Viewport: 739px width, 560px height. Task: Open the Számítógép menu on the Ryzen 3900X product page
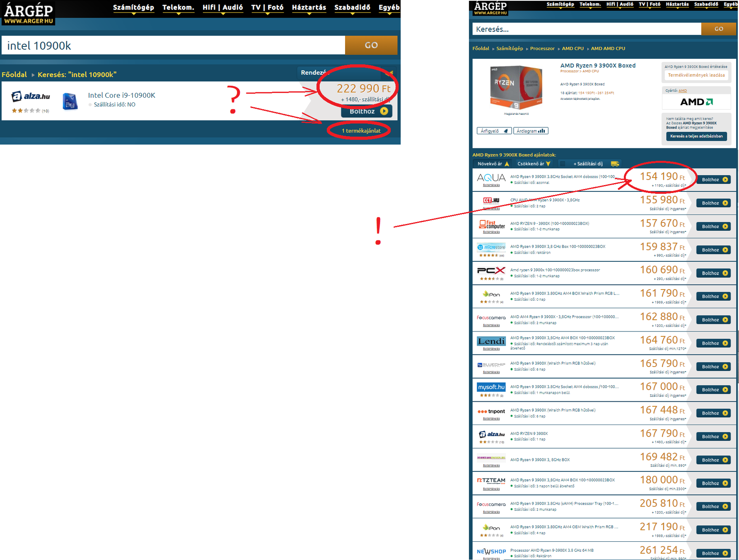click(560, 5)
